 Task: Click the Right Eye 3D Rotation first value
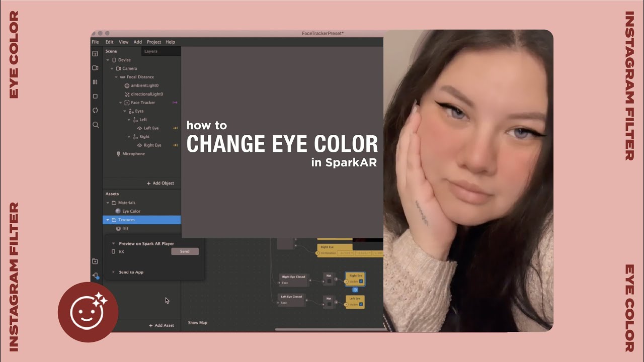click(345, 253)
